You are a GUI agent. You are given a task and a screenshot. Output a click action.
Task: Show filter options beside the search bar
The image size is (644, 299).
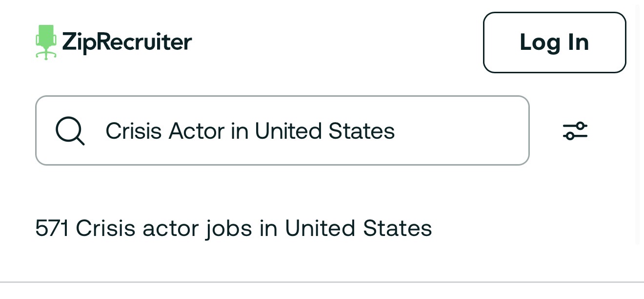[575, 130]
